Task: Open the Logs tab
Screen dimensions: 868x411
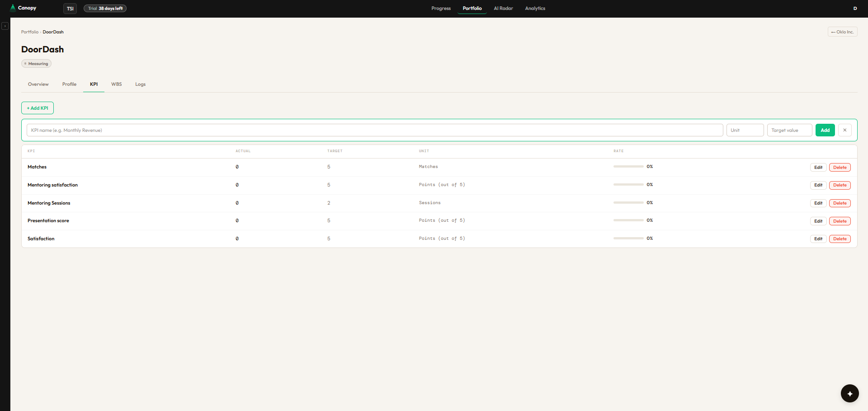Action: coord(140,84)
